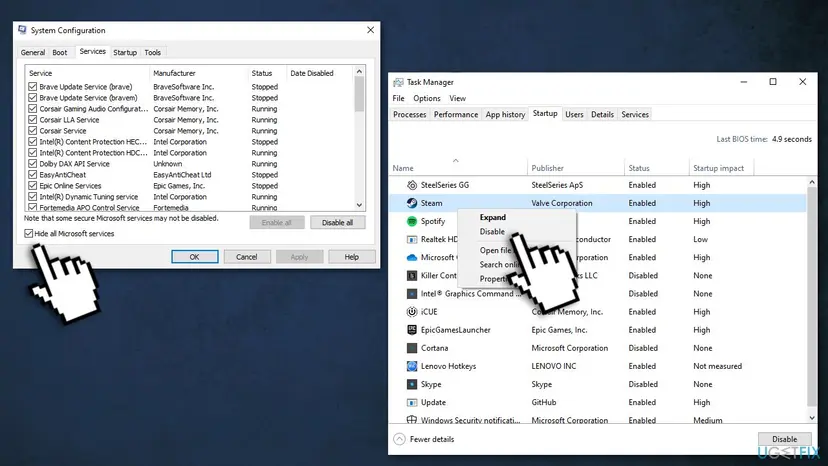The height and width of the screenshot is (466, 828).
Task: Switch to the Processes tab
Action: tap(409, 115)
